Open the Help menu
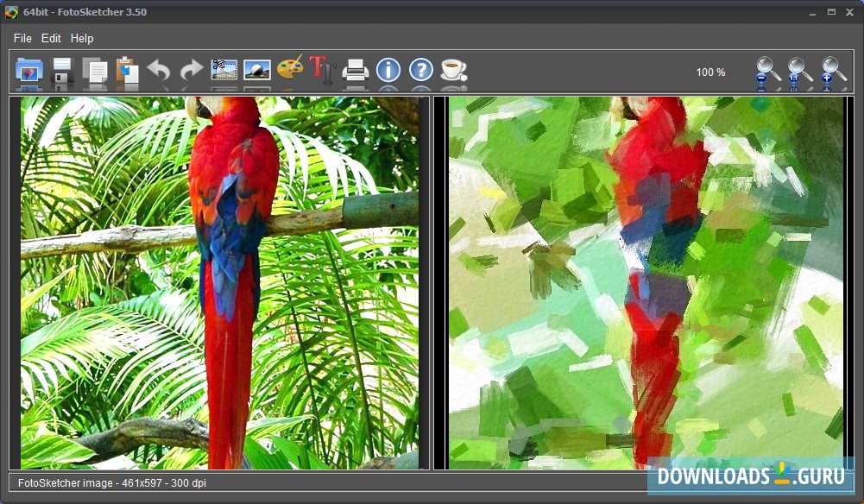This screenshot has width=864, height=504. tap(81, 38)
